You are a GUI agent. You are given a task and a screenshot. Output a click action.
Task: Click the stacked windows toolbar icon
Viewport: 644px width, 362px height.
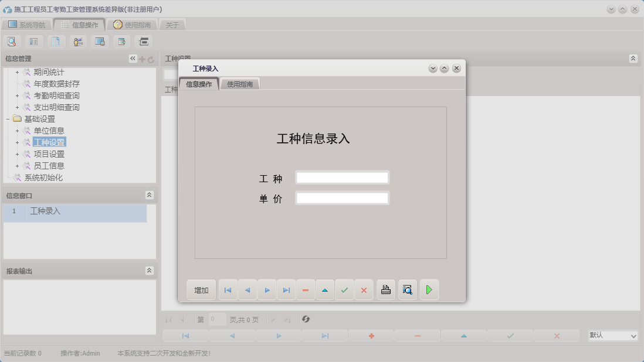144,42
